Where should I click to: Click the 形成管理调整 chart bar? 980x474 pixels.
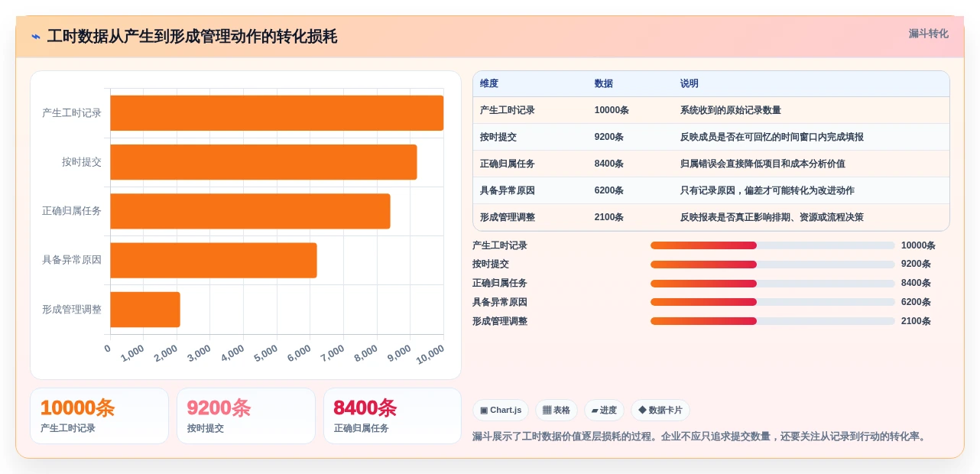click(145, 310)
